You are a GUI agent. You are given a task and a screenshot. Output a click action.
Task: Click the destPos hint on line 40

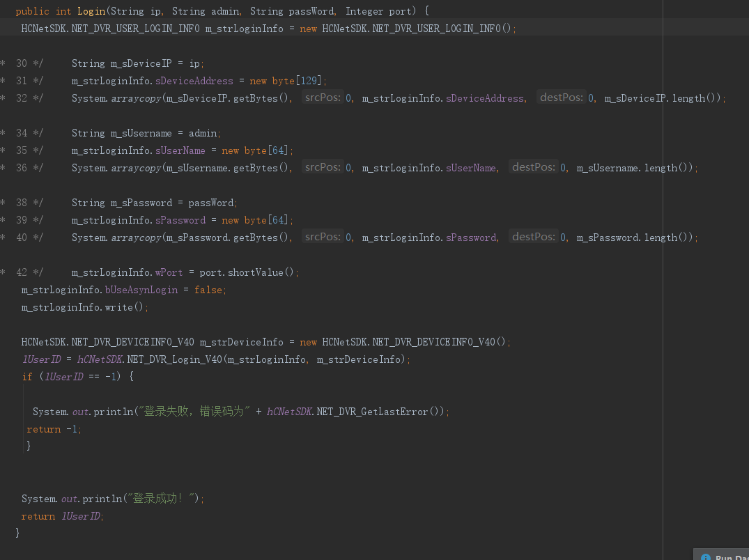click(533, 238)
